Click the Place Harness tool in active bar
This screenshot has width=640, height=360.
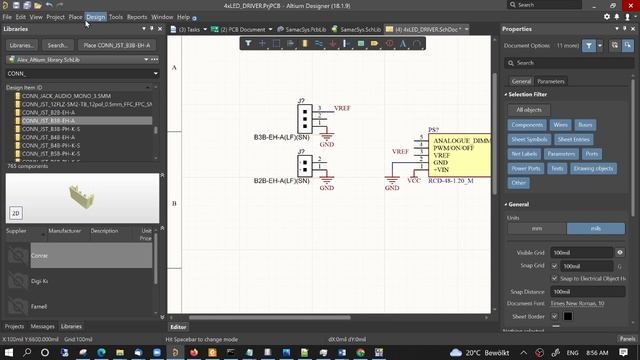[346, 43]
